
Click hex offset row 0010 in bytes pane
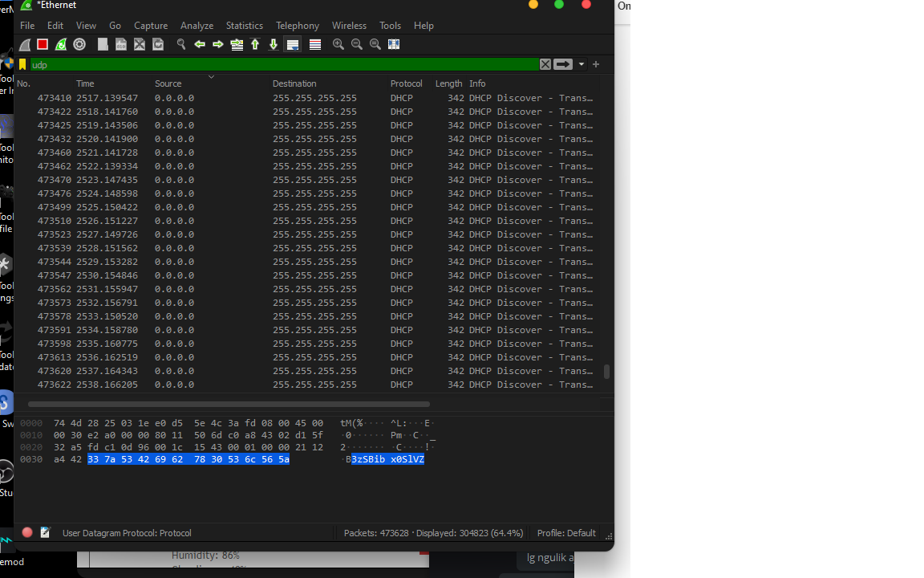[31, 435]
